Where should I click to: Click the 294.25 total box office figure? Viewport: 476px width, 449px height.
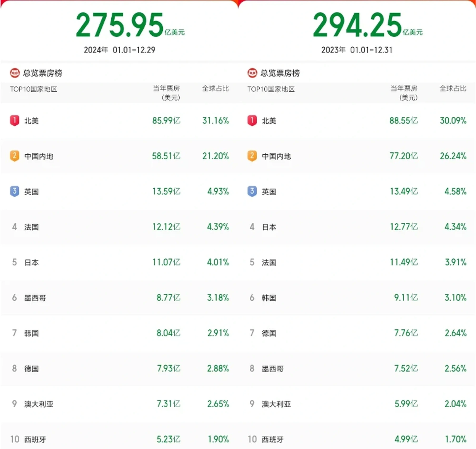pyautogui.click(x=357, y=25)
